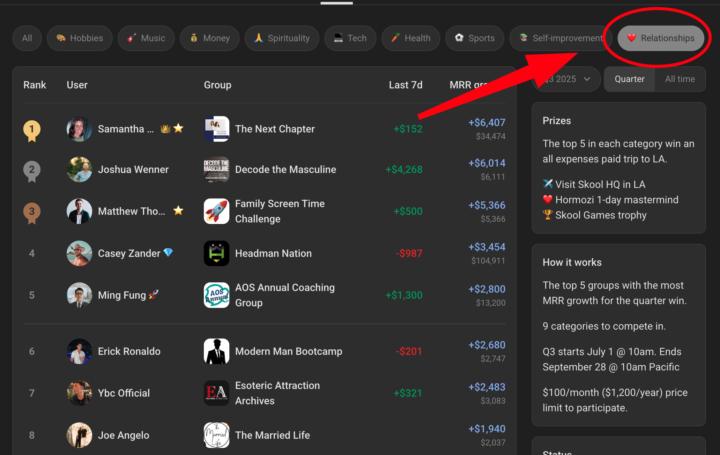Visit Modern Man Bootcamp group
This screenshot has width=720, height=455.
[288, 351]
